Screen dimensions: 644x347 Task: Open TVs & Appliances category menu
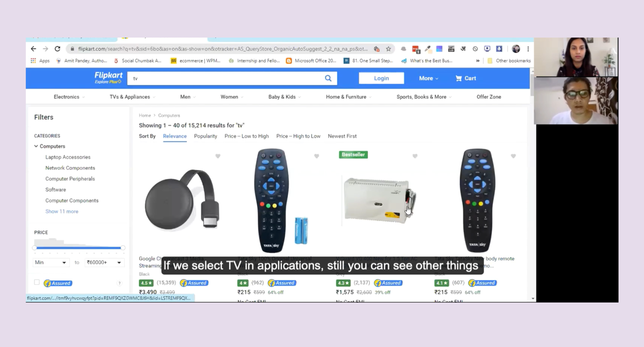tap(132, 97)
